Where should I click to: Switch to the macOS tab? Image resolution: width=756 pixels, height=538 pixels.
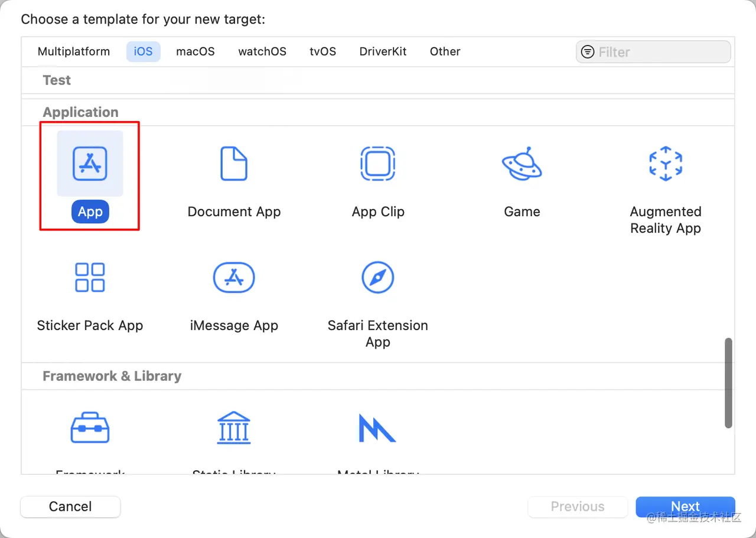tap(195, 51)
